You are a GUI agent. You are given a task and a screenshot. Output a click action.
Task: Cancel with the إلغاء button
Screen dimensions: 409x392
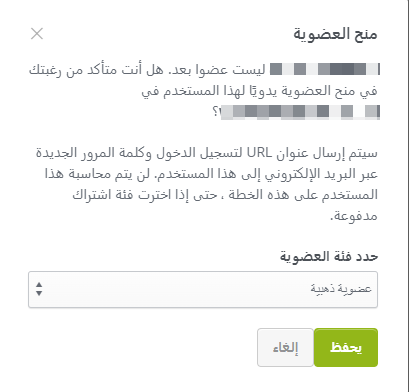pos(285,347)
